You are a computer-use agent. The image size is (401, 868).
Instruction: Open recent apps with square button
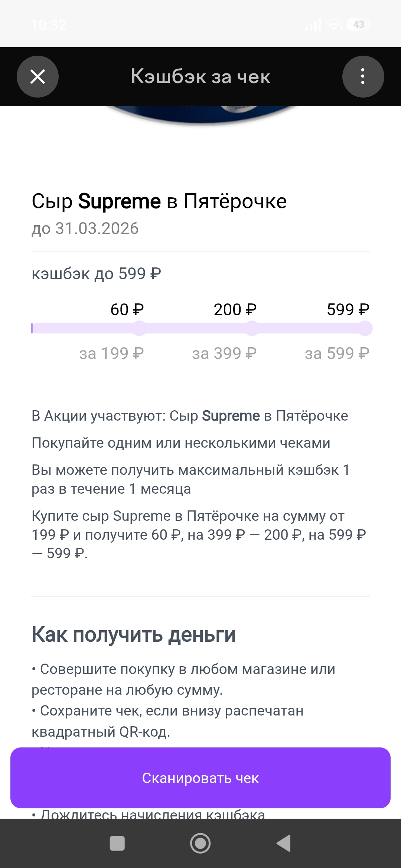117,843
